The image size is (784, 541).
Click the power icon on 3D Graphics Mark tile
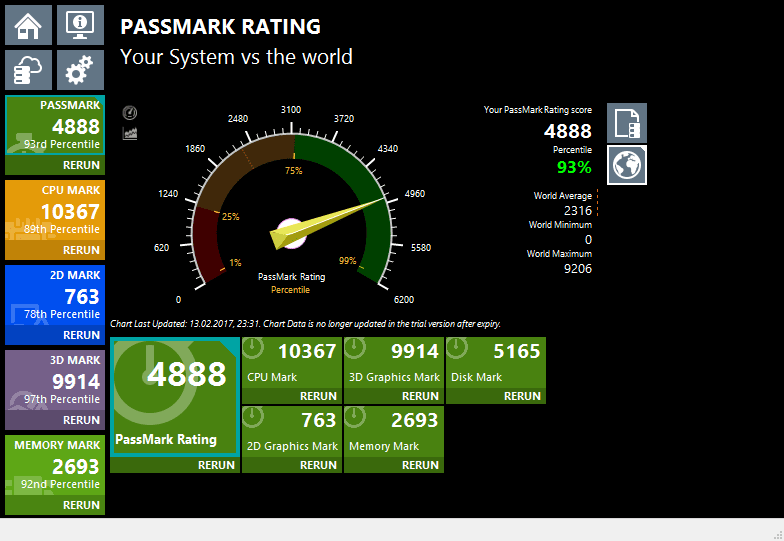pyautogui.click(x=355, y=348)
